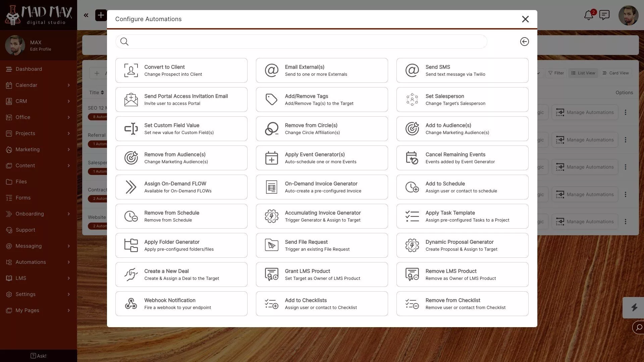Open the notifications bell icon
Screen dimensions: 644x362
(588, 15)
